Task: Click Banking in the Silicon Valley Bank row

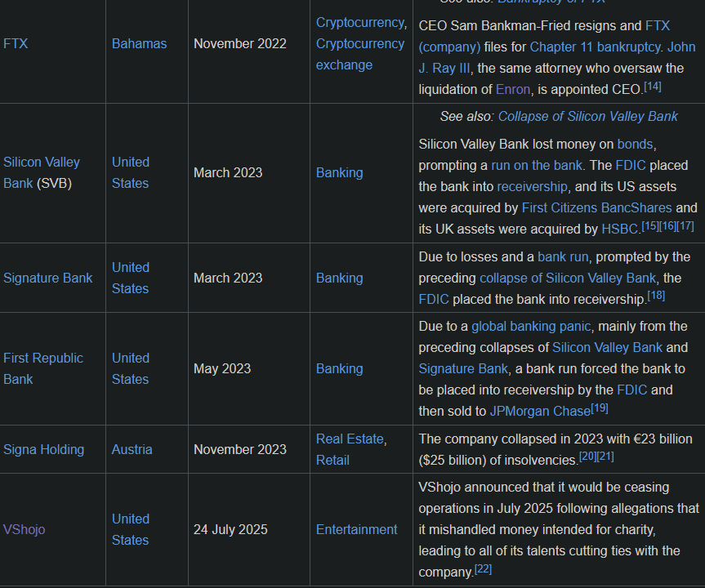Action: 340,172
